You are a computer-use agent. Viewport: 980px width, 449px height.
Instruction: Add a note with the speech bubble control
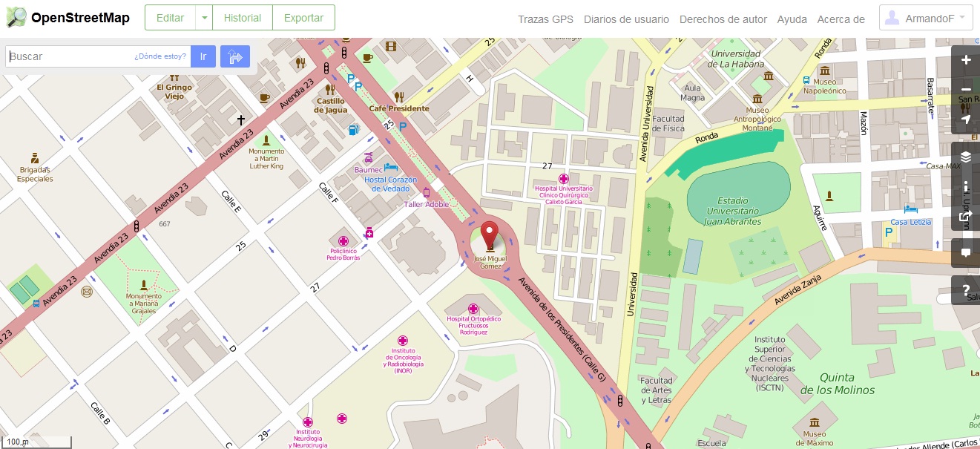point(966,253)
